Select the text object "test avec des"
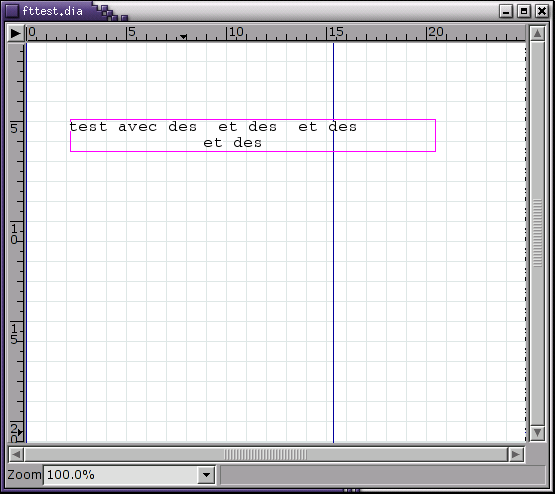Viewport: 555px width, 494px height. click(133, 127)
